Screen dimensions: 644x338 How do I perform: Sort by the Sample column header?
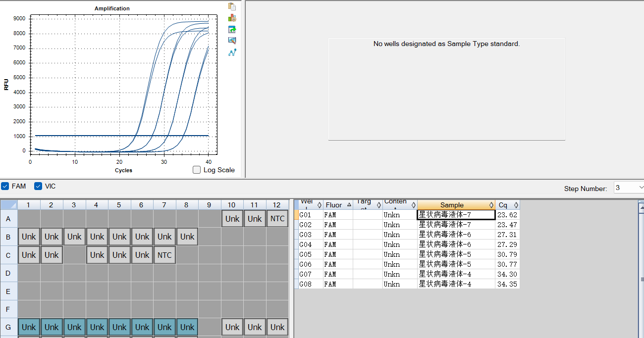[x=456, y=204]
